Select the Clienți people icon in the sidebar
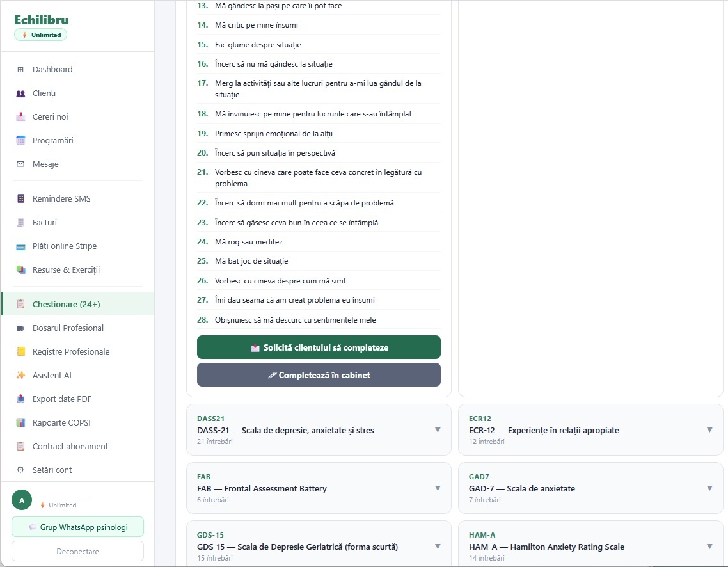This screenshot has width=728, height=567. 20,93
